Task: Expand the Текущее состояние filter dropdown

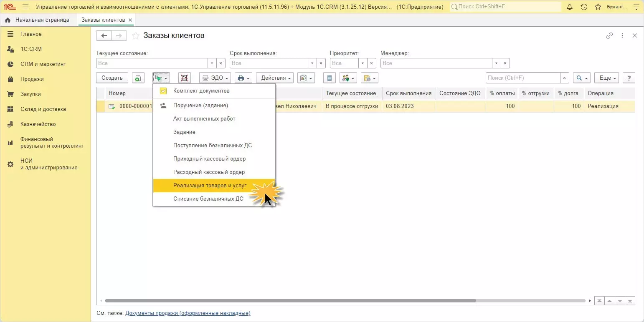Action: coord(212,63)
